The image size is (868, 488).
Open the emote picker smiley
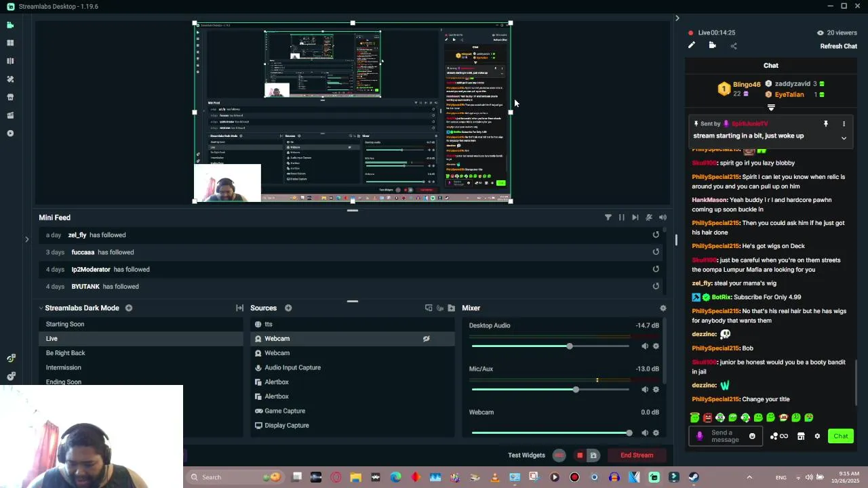pos(752,436)
